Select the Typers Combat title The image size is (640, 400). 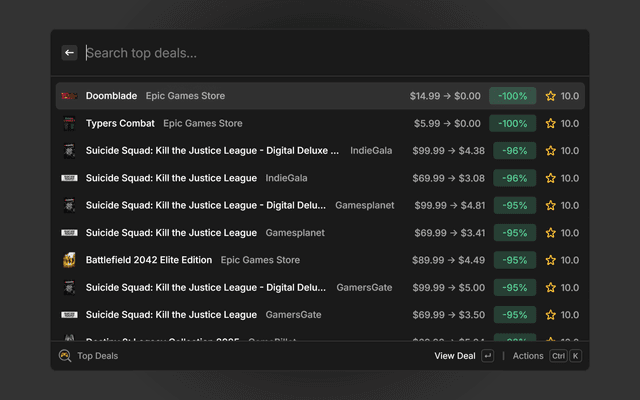(x=120, y=123)
